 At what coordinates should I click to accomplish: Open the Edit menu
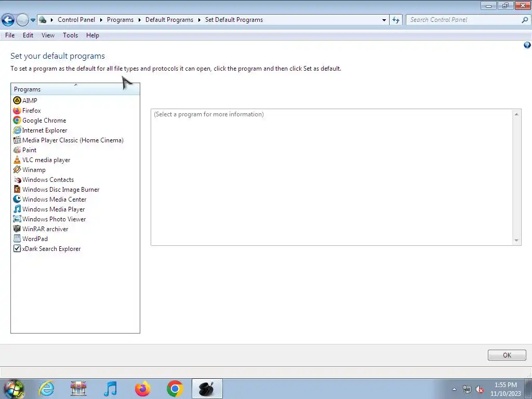28,35
